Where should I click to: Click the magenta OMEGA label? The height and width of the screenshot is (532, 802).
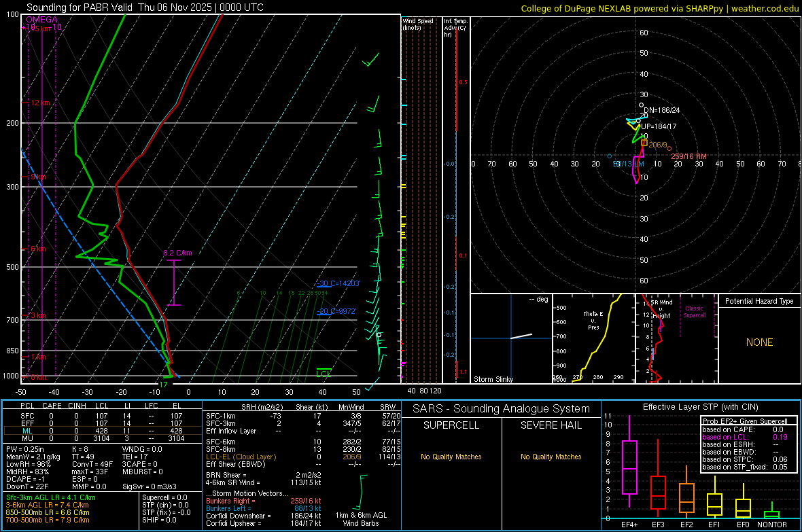pos(41,20)
